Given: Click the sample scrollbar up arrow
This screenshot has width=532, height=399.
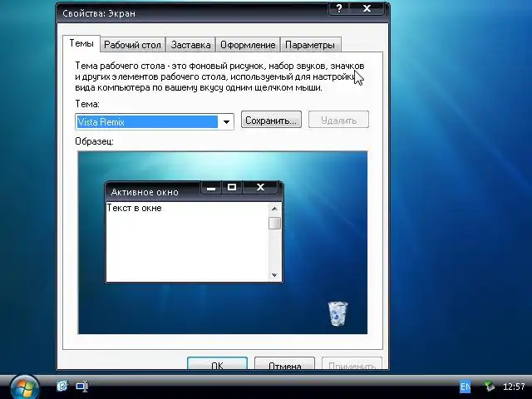Looking at the screenshot, I should [274, 209].
